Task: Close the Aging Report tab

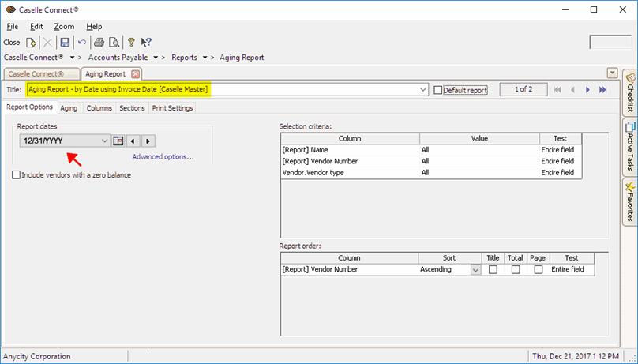Action: point(136,74)
